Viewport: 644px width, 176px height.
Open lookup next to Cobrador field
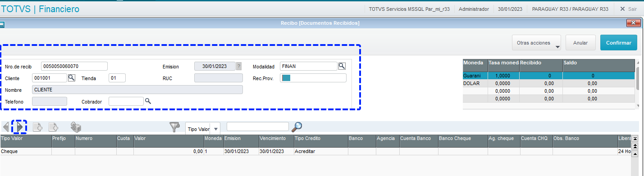tap(147, 101)
